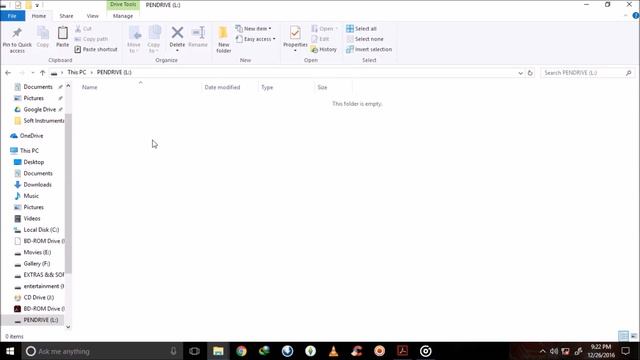
Task: Switch to the Share ribbon tab
Action: 66,16
